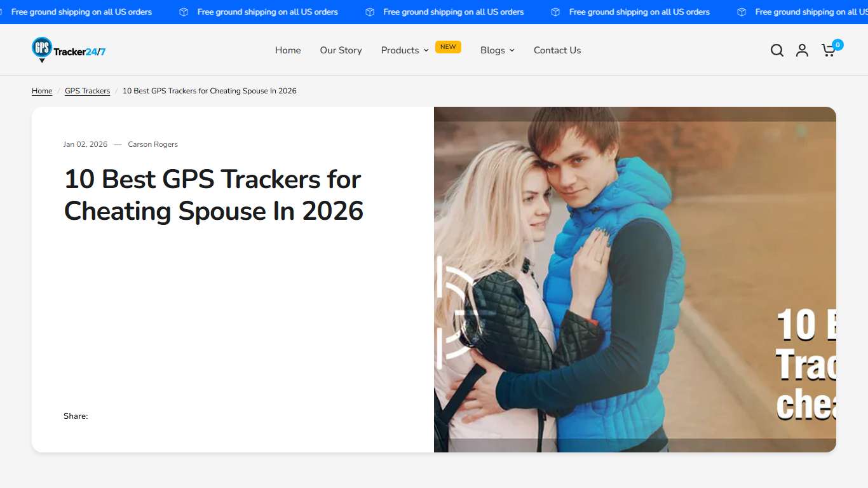Image resolution: width=868 pixels, height=488 pixels.
Task: Click the GPS Trackers breadcrumb link
Action: coord(87,90)
